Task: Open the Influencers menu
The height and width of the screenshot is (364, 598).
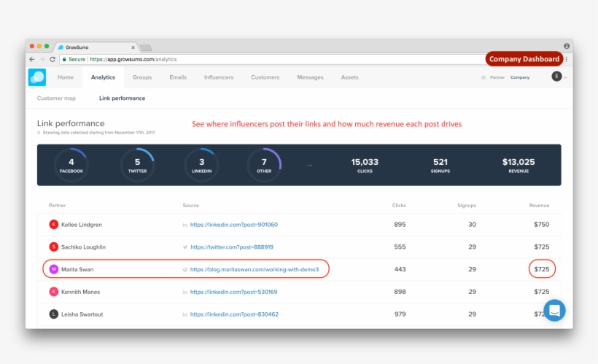Action: click(219, 77)
